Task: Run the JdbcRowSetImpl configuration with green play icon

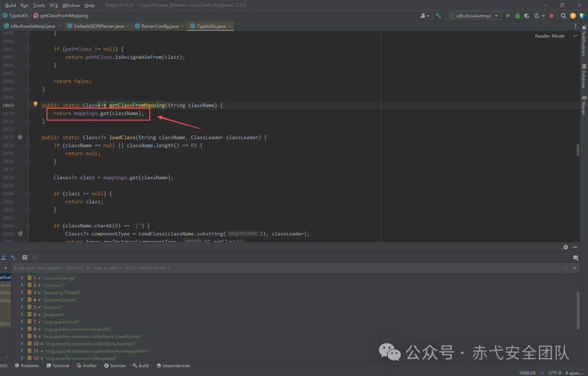Action: coord(508,16)
